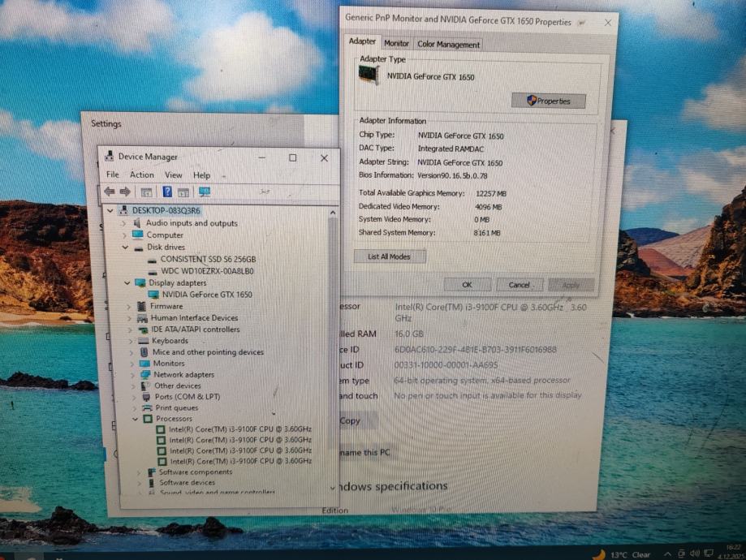Click the Print queues printer icon

[147, 407]
